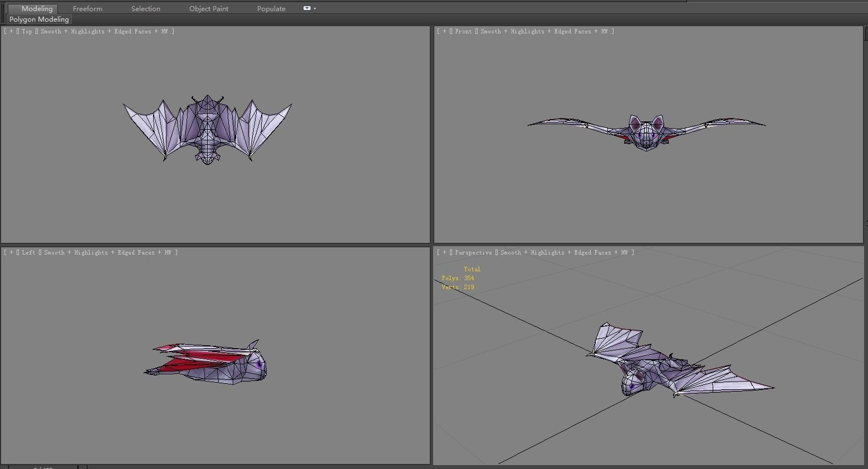Click the Front viewport view label
Image resolution: width=868 pixels, height=469 pixels.
coord(463,31)
